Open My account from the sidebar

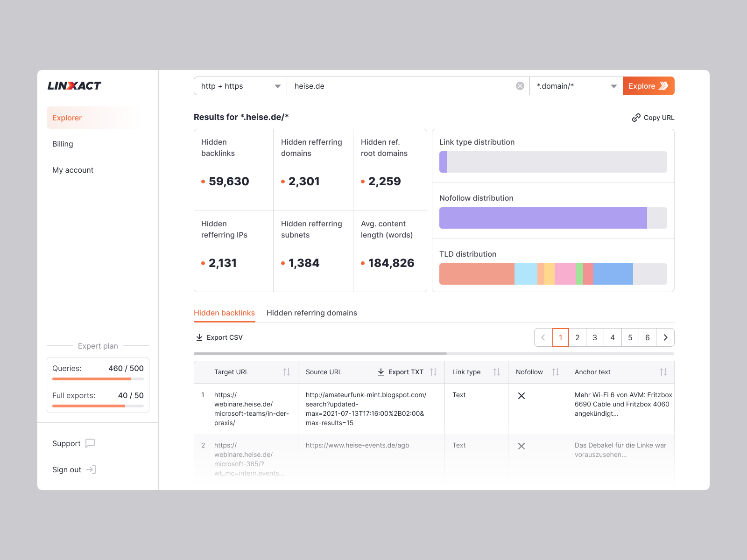pyautogui.click(x=73, y=170)
